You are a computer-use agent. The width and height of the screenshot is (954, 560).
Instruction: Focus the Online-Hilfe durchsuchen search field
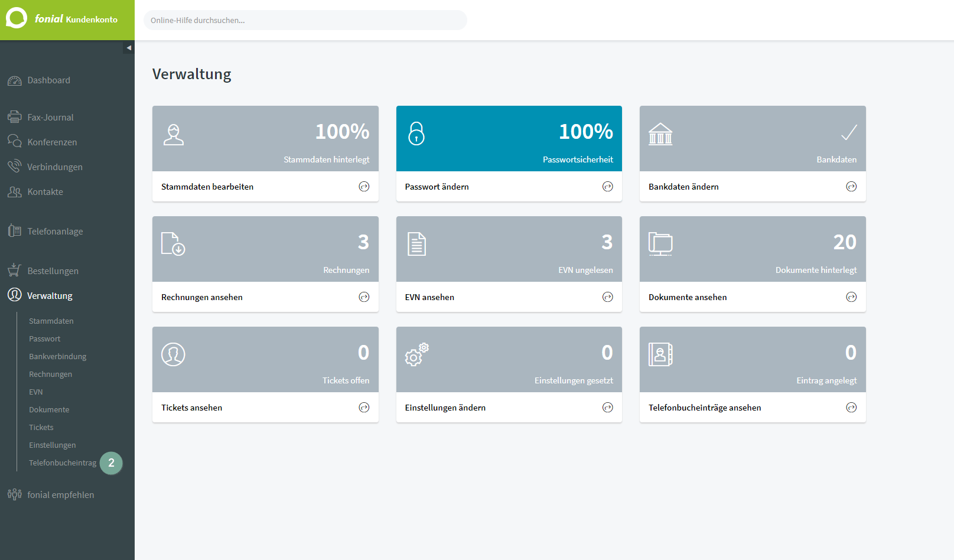click(305, 20)
